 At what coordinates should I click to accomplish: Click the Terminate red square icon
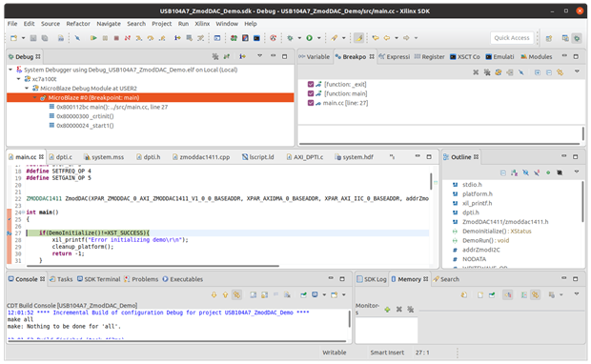116,38
